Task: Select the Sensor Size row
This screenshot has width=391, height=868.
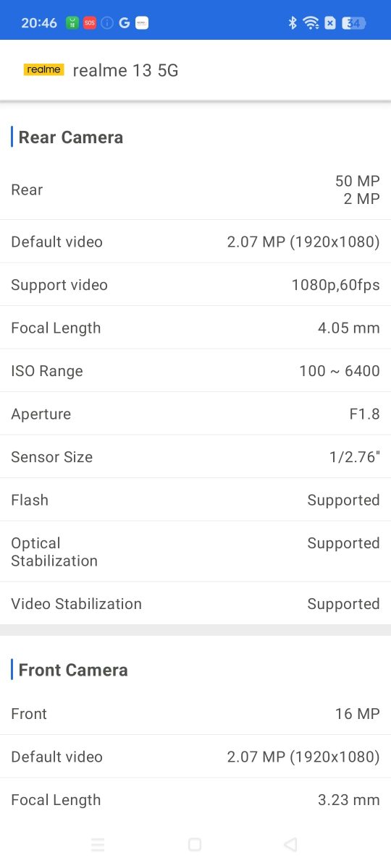Action: [x=195, y=457]
